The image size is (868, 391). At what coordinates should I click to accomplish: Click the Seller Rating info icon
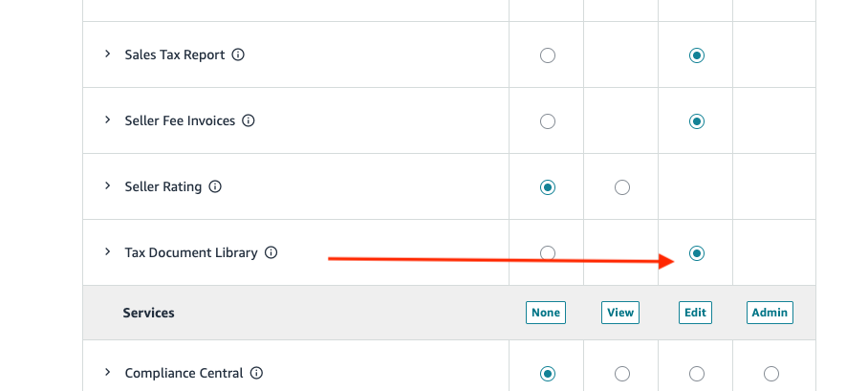pyautogui.click(x=215, y=186)
